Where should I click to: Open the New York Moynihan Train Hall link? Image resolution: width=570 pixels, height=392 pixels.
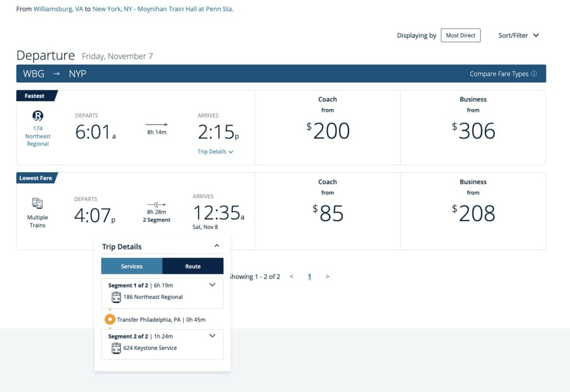click(x=163, y=9)
